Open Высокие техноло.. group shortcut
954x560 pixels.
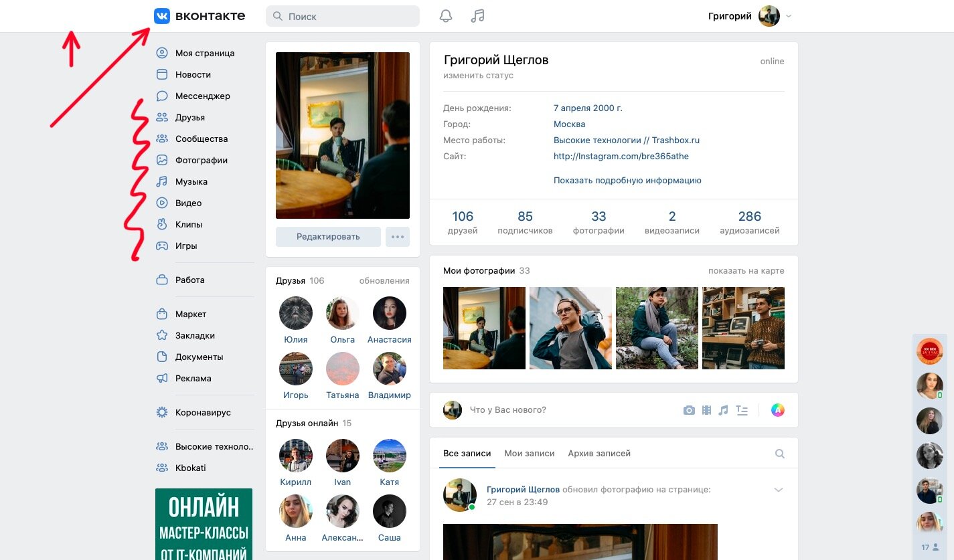point(204,447)
